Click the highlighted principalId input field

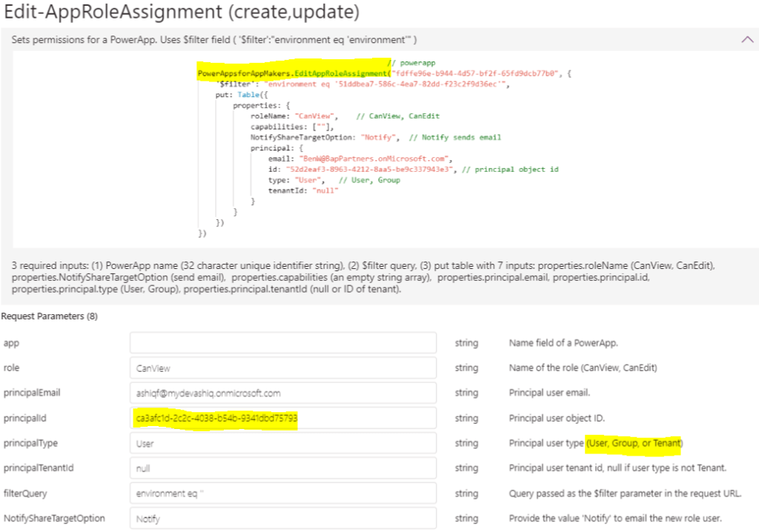click(x=282, y=419)
